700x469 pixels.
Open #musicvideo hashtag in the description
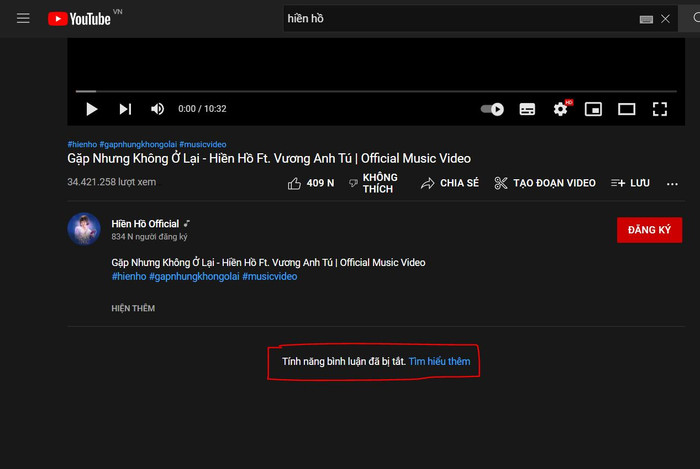click(x=270, y=276)
